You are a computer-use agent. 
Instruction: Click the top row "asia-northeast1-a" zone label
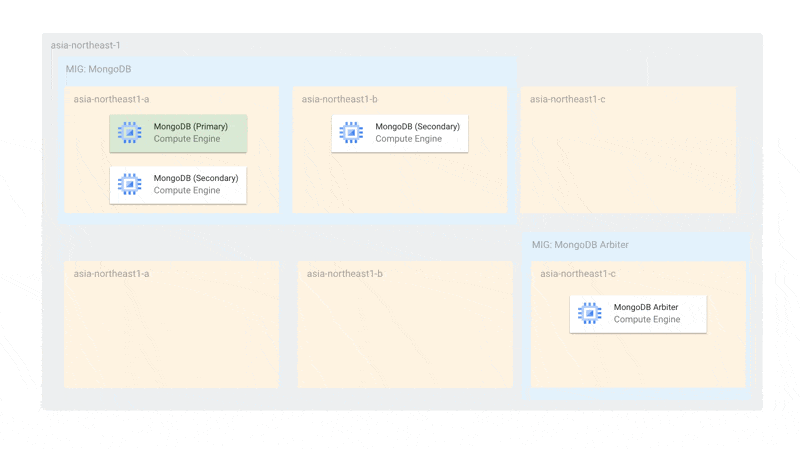[111, 99]
